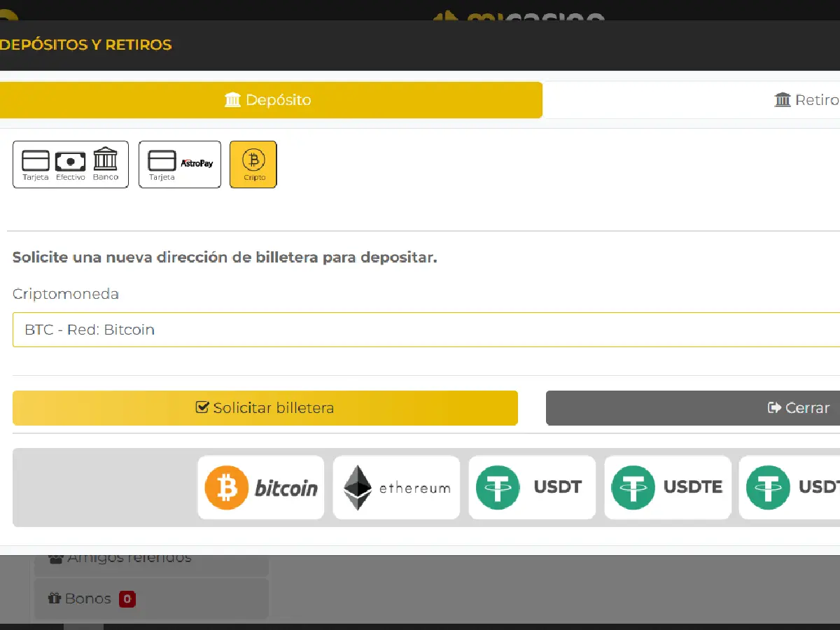This screenshot has height=630, width=840.
Task: Select the Tarjeta card payment icon
Action: click(36, 164)
